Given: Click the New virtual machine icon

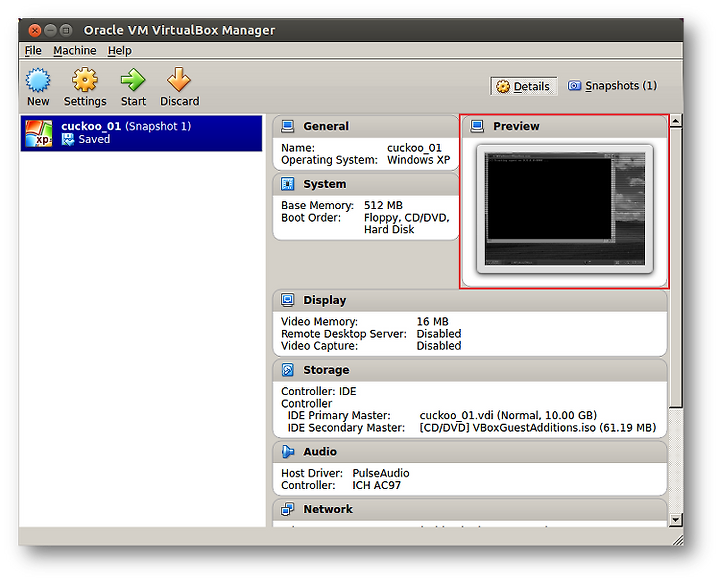Looking at the screenshot, I should point(38,80).
